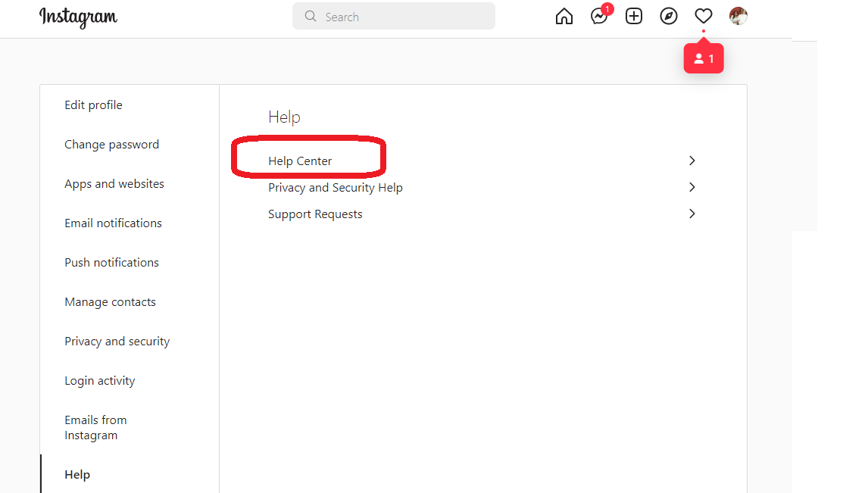Open the heart activity feed icon

coord(704,16)
